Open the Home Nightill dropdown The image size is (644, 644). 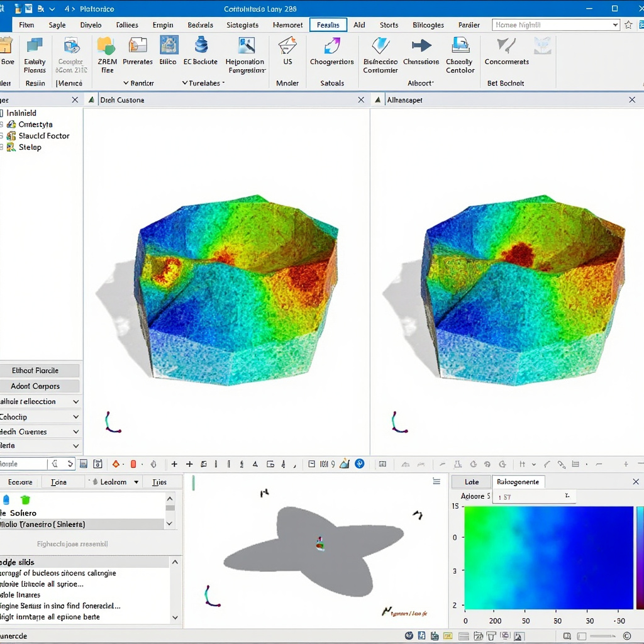pos(616,25)
